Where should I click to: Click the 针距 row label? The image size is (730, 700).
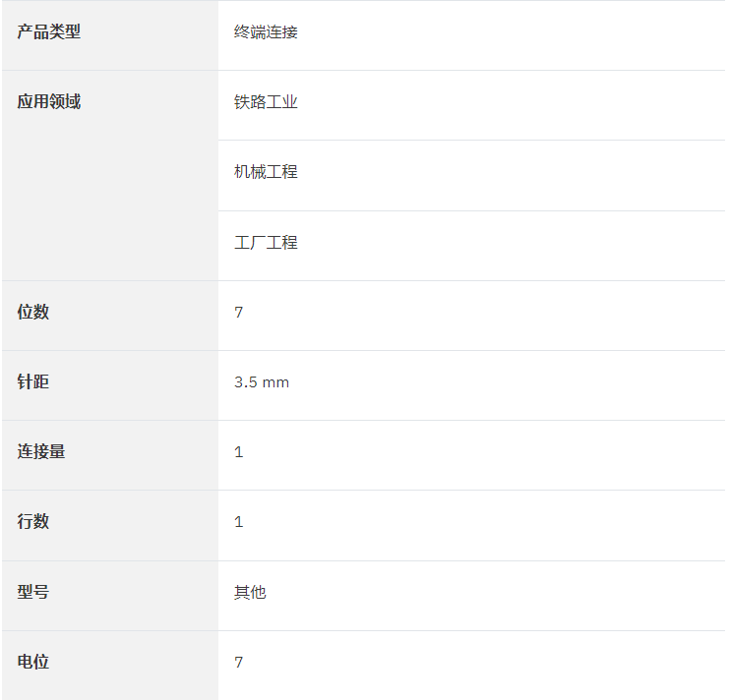click(33, 381)
